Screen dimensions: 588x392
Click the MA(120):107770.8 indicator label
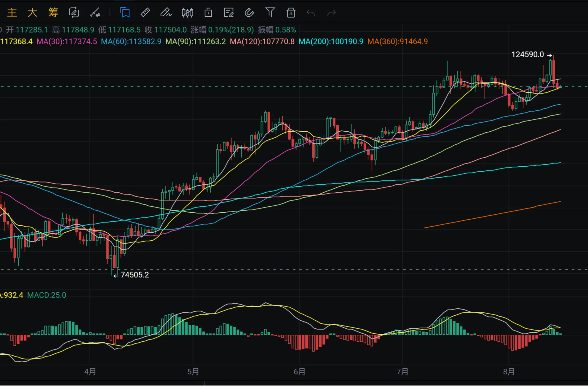(x=262, y=41)
